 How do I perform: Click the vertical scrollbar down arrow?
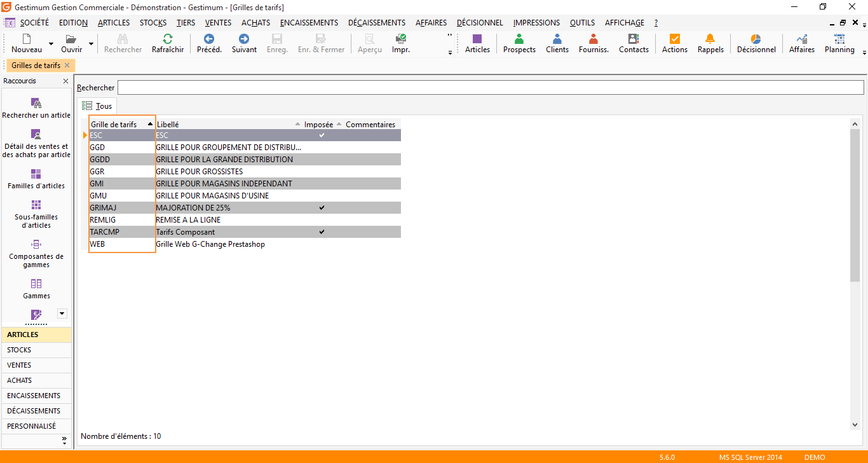pos(855,425)
